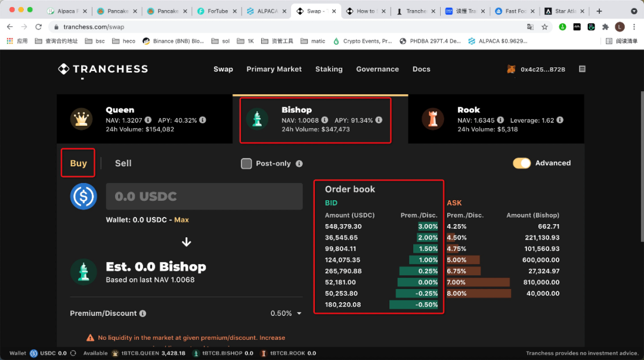Screen dimensions: 644x360
Task: Click the translate page icon in address bar
Action: 530,27
